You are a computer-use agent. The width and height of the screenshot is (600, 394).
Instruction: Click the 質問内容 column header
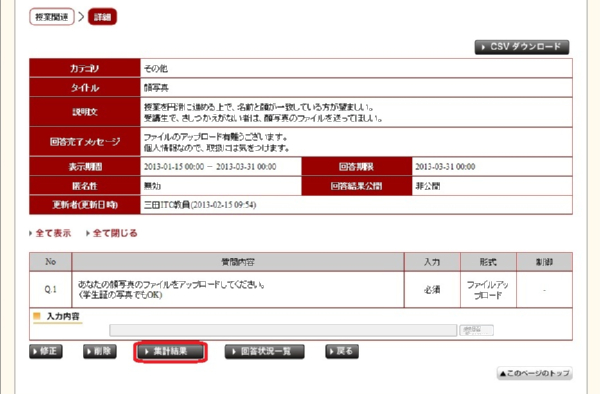click(238, 262)
